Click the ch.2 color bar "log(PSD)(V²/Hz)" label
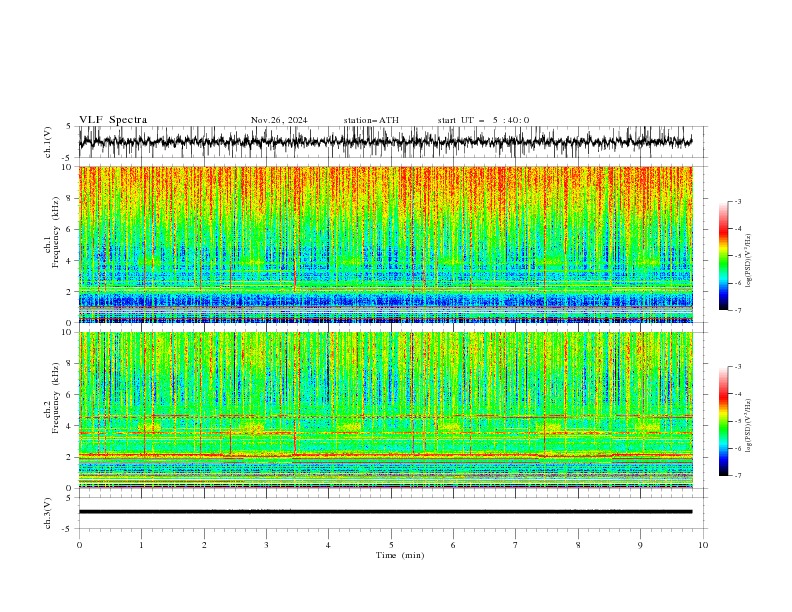Viewport: 792px width, 612px height. coord(749,425)
